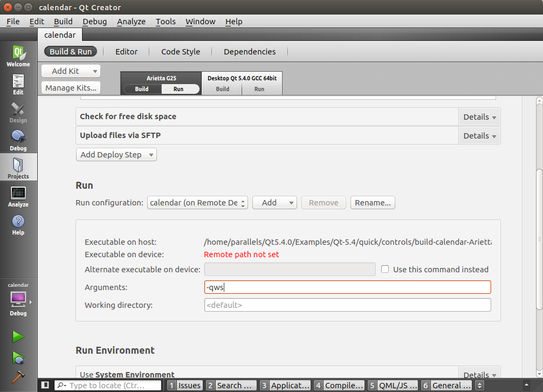Open the Build menu
The height and width of the screenshot is (392, 543).
click(64, 22)
